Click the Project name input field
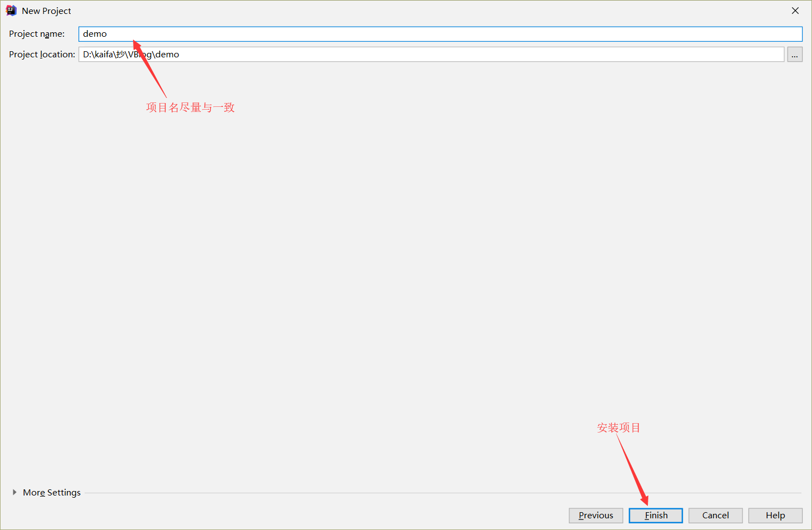The height and width of the screenshot is (530, 812). [x=440, y=34]
